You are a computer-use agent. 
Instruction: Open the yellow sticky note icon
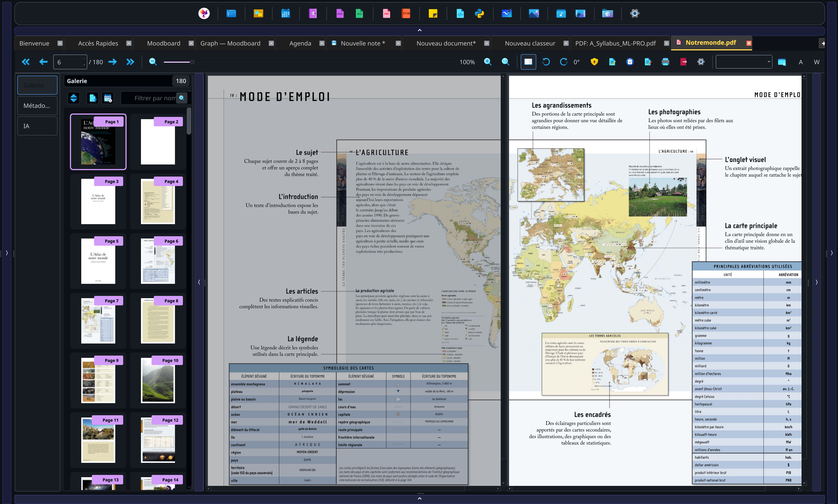click(x=433, y=14)
